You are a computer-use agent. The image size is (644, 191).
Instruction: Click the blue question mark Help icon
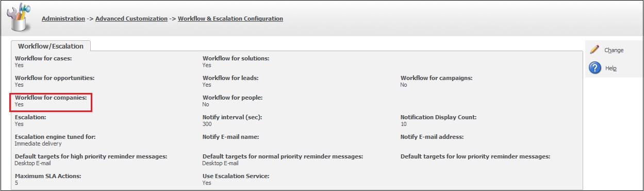pyautogui.click(x=595, y=68)
